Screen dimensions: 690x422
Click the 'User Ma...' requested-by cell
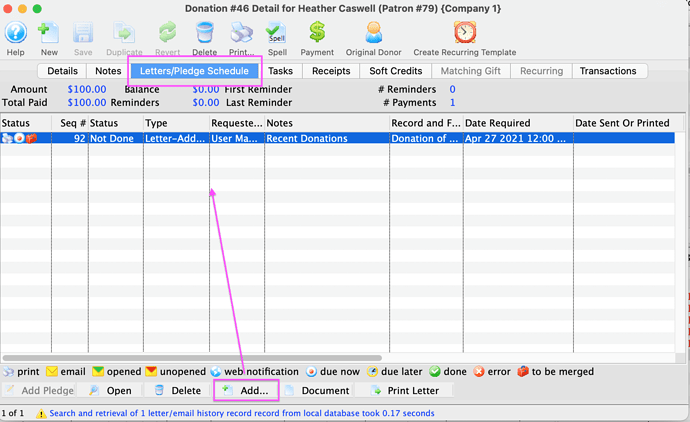pyautogui.click(x=237, y=138)
